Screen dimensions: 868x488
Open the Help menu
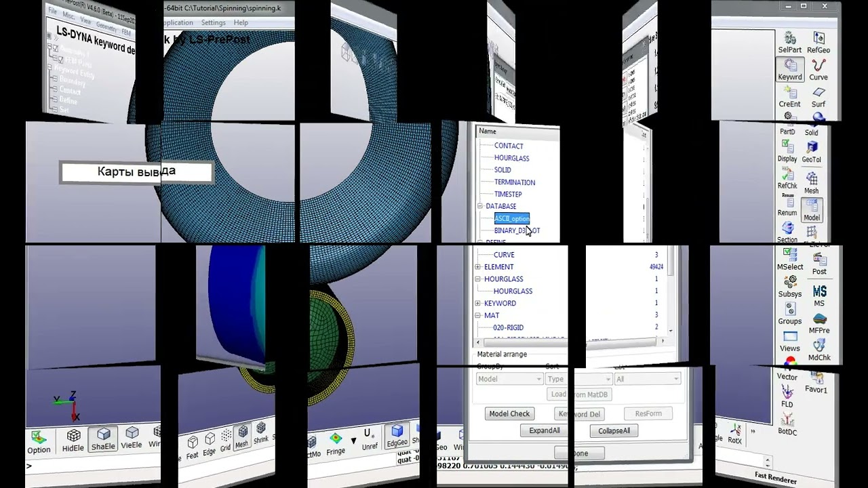pos(241,23)
